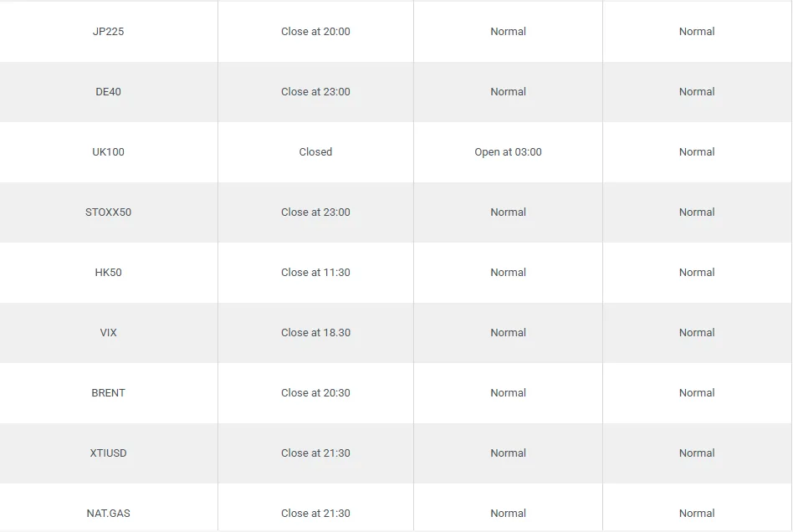Select the 'Close at 11:30' cell
The height and width of the screenshot is (532, 793).
(315, 273)
